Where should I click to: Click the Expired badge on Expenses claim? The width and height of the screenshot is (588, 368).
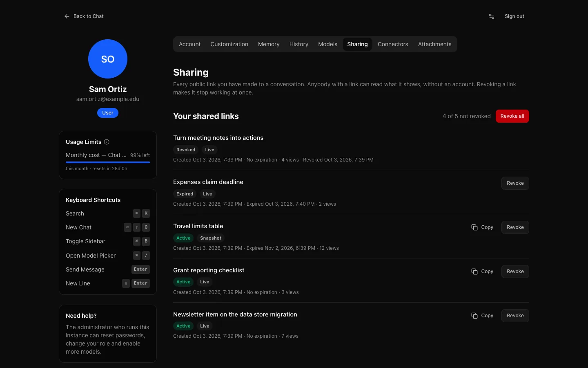[x=185, y=194]
